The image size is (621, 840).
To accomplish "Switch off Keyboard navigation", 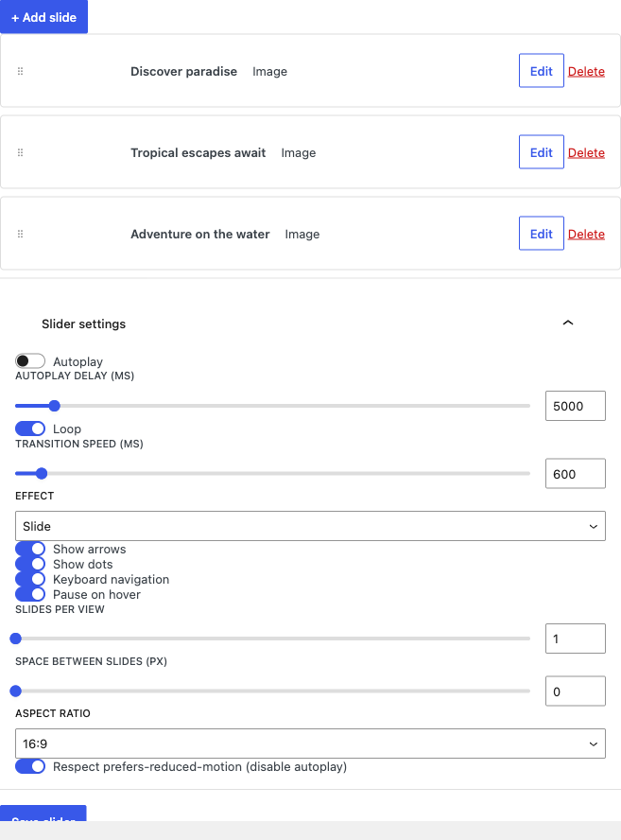I will coord(30,579).
